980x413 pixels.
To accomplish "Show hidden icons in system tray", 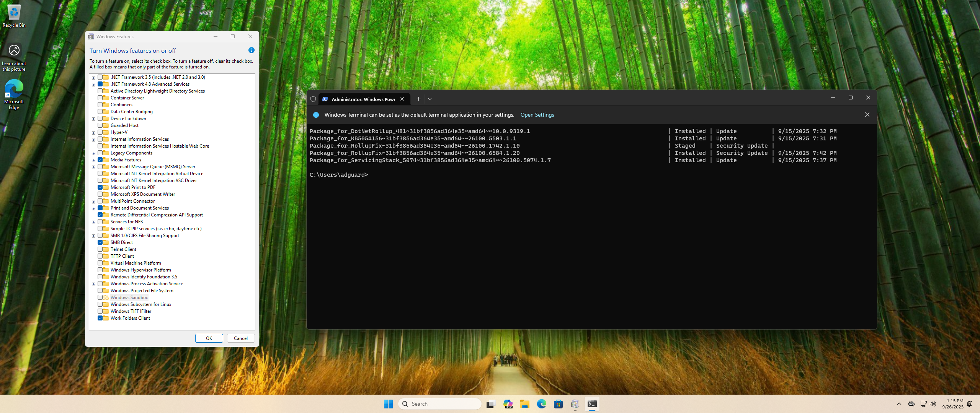I will pyautogui.click(x=899, y=404).
